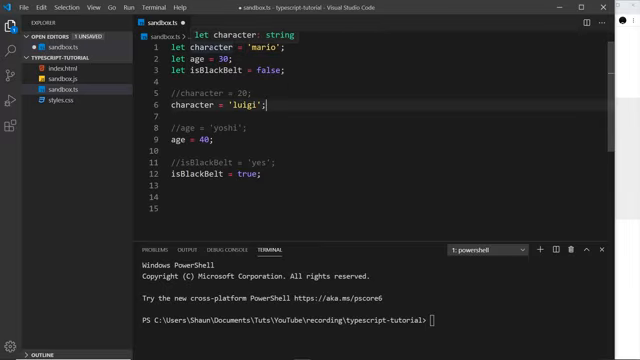Viewport: 640px width, 360px height.
Task: Click unsaved dot on sandbox.ts tab
Action: pos(183,23)
